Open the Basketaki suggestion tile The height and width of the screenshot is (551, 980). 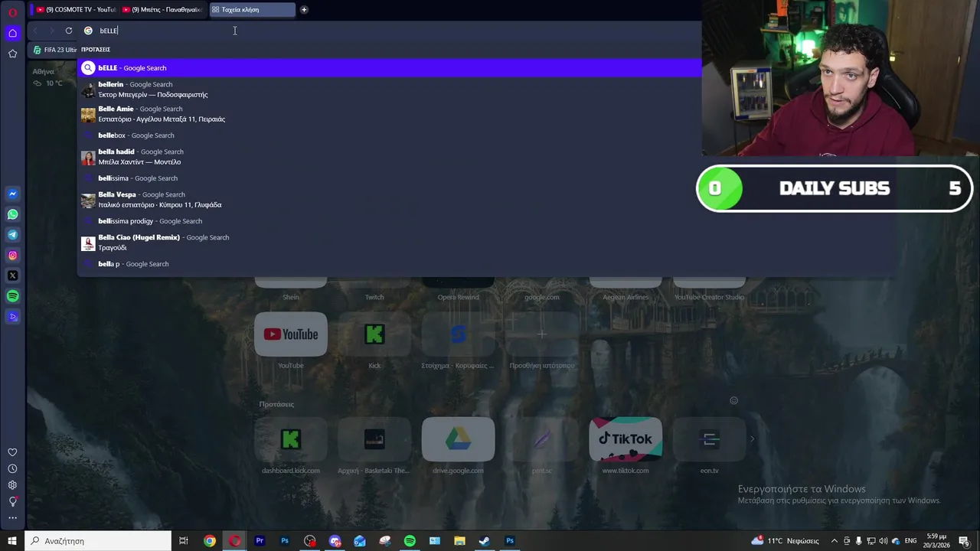[374, 439]
